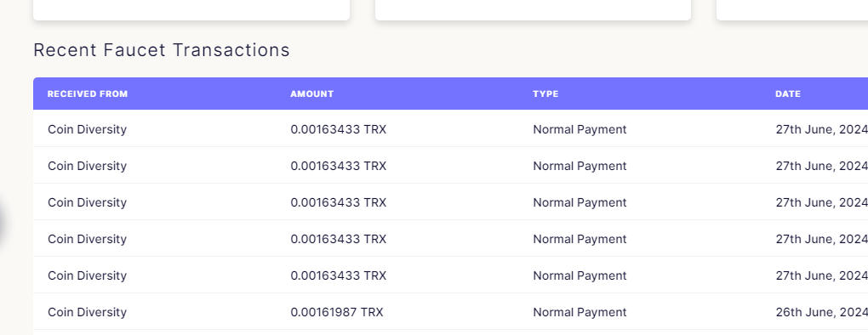The width and height of the screenshot is (868, 335).
Task: Click the AMOUNT column header
Action: 312,94
